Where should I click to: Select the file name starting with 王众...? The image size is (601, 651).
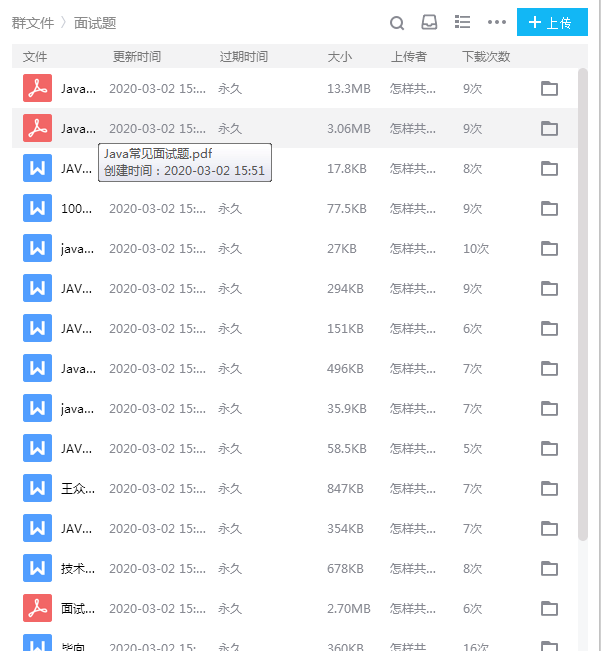[78, 489]
